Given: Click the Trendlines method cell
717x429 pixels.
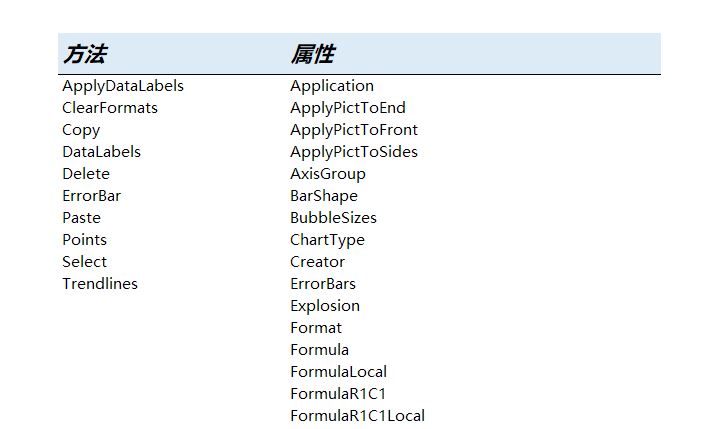Looking at the screenshot, I should click(x=100, y=284).
